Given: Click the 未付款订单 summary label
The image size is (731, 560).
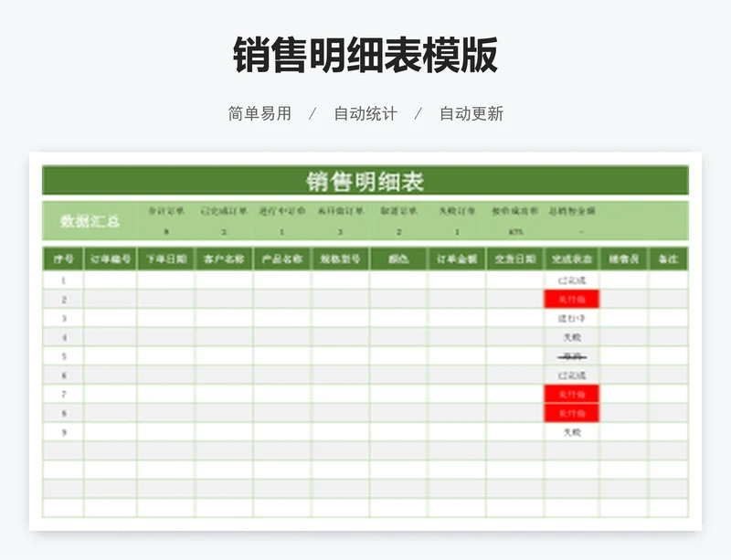Looking at the screenshot, I should point(340,211).
